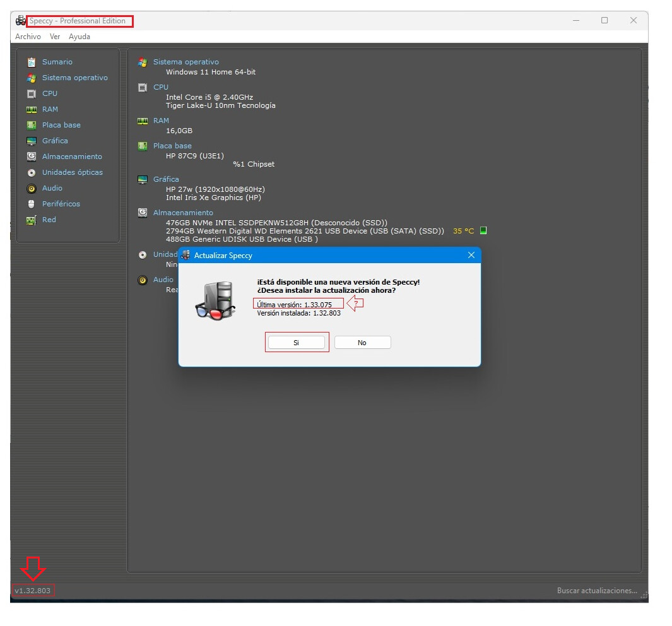Select Sistema operativo in the sidebar
The image size is (672, 626).
coord(74,78)
